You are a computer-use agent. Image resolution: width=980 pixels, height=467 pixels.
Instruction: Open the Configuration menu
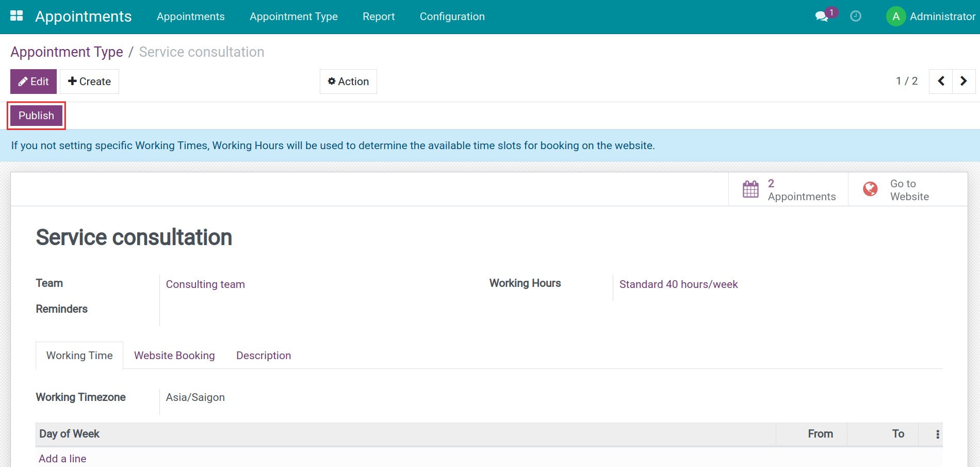(452, 16)
